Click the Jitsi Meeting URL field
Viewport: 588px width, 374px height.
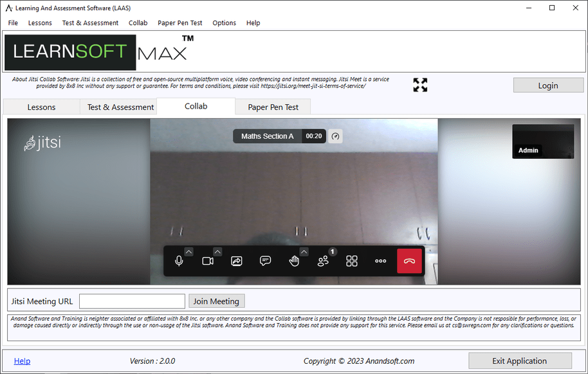pos(132,301)
